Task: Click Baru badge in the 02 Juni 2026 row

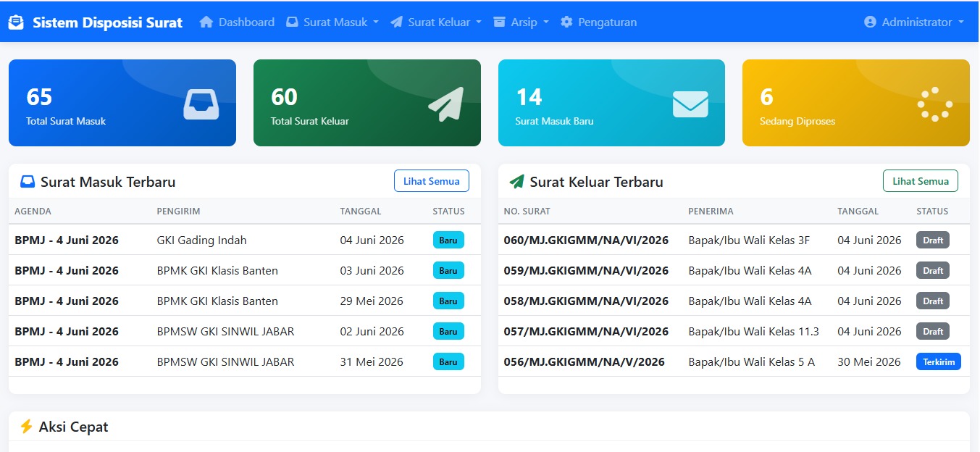Action: pos(448,331)
